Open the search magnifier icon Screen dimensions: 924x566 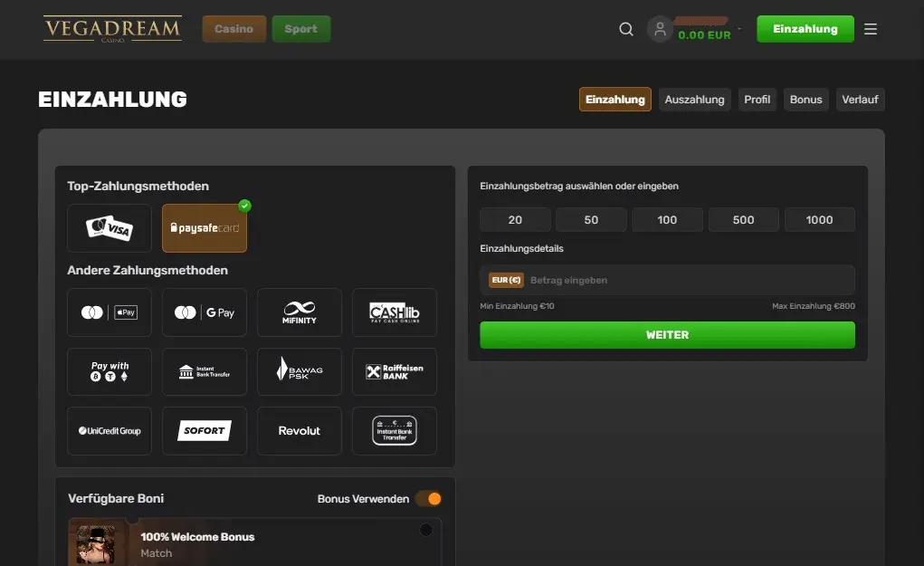[626, 29]
